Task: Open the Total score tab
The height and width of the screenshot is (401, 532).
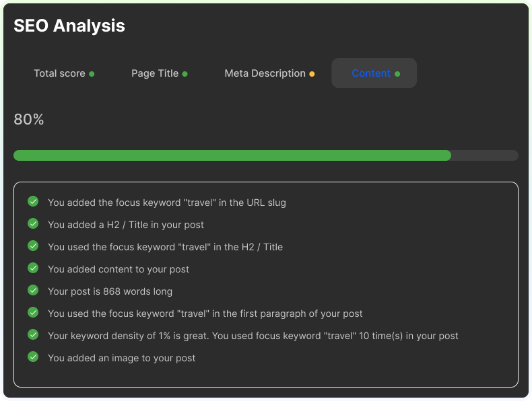Action: tap(63, 73)
